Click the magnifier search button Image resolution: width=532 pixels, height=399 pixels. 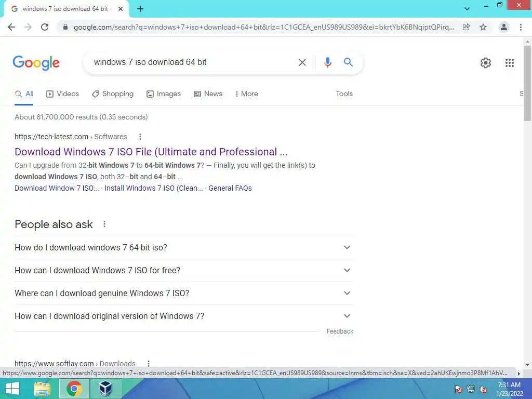pos(348,62)
